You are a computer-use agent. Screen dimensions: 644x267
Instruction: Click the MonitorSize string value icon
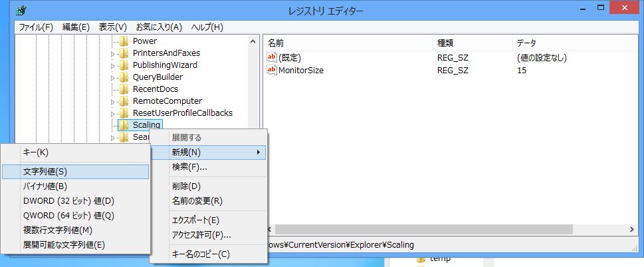272,70
